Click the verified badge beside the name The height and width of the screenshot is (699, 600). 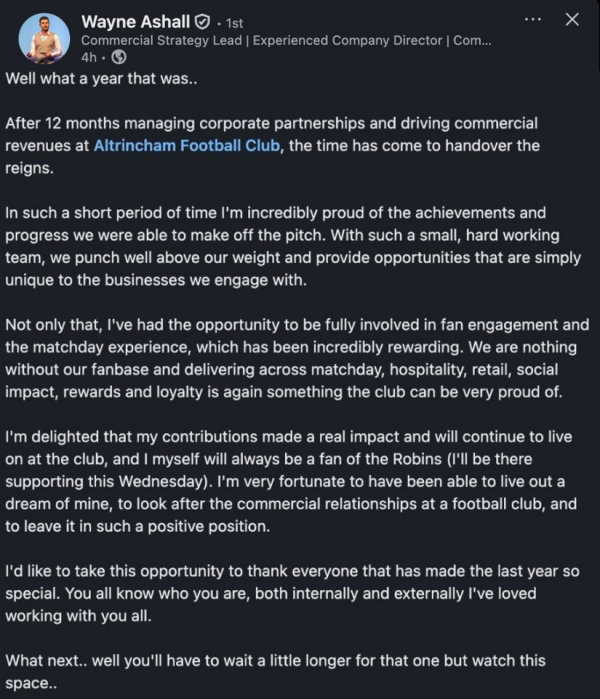[201, 21]
